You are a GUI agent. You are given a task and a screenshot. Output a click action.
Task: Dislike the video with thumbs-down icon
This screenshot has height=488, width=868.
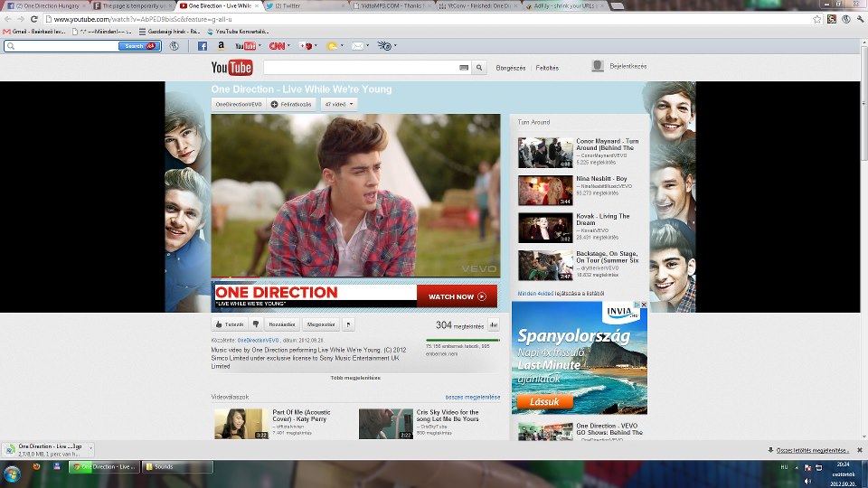click(256, 324)
